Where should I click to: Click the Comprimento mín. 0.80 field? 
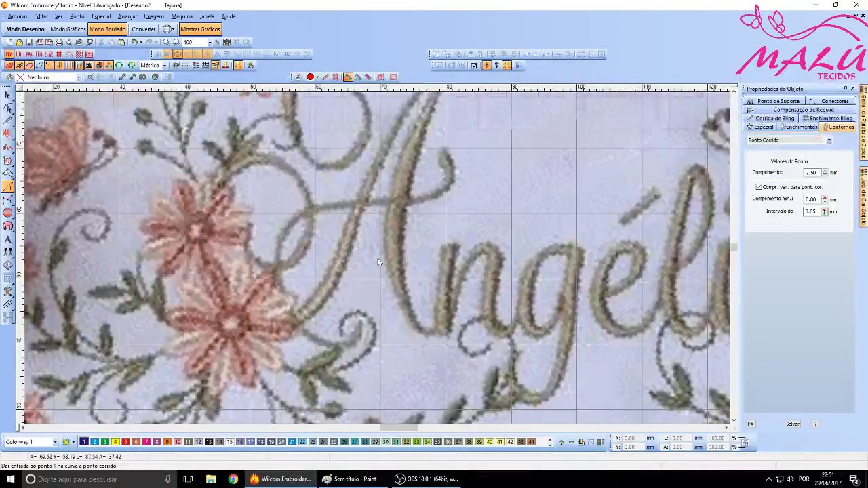tap(812, 199)
